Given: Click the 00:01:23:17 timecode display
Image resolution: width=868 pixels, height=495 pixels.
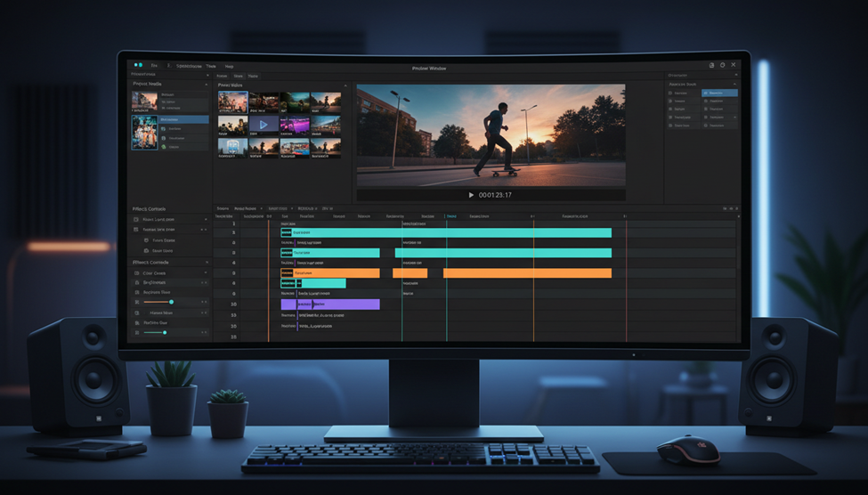Looking at the screenshot, I should [x=495, y=195].
